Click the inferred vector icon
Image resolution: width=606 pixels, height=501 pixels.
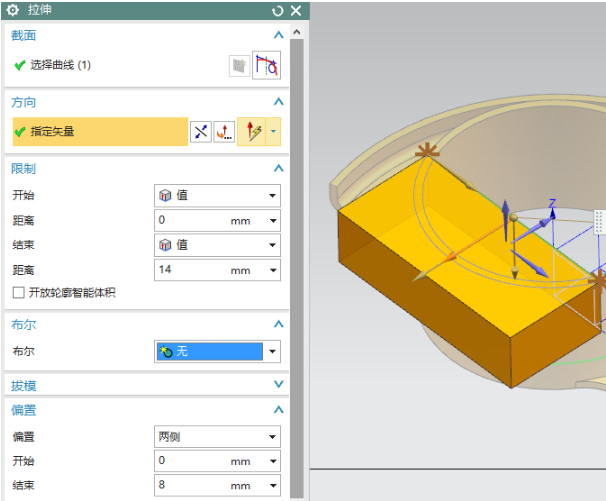coord(254,132)
